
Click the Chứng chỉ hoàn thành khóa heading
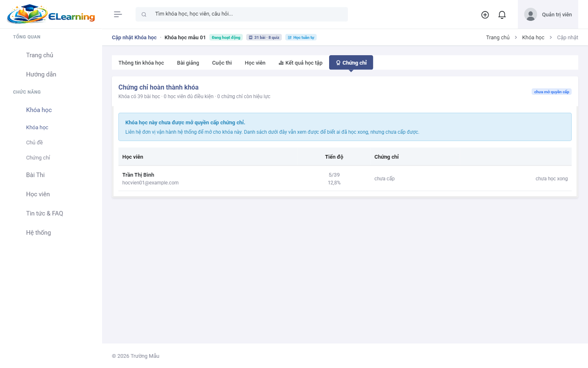pos(158,88)
